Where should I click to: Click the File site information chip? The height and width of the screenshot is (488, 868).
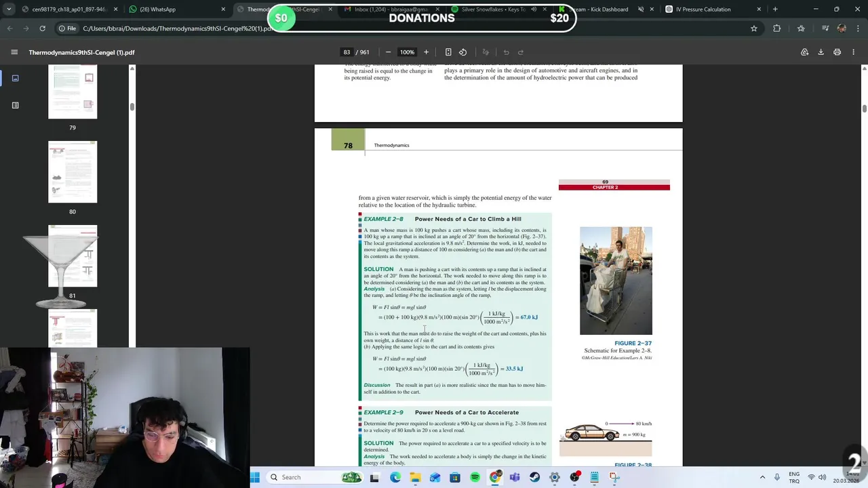click(67, 28)
